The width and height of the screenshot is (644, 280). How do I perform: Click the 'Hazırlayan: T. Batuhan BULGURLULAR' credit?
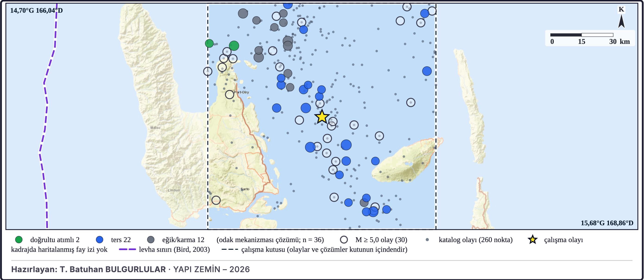pyautogui.click(x=89, y=269)
